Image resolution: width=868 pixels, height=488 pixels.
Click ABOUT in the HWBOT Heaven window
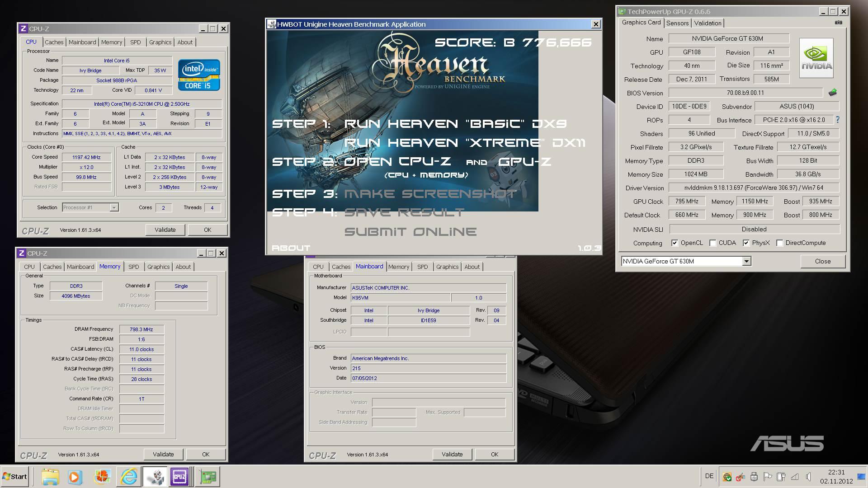click(291, 248)
